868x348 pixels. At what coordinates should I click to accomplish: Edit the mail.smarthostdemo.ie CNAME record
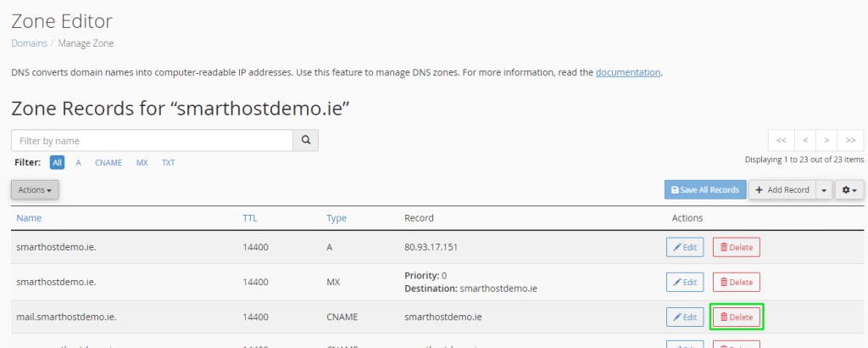[685, 317]
